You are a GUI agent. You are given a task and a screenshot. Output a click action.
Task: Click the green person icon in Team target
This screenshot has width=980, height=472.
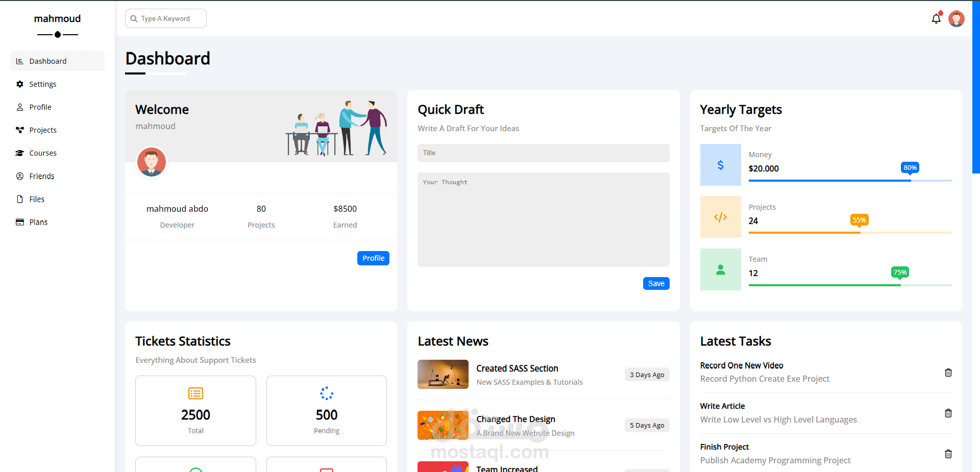pyautogui.click(x=720, y=269)
